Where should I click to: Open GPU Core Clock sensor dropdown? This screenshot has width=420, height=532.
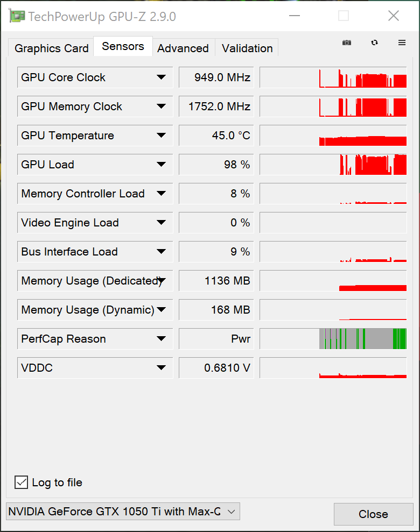coord(161,77)
